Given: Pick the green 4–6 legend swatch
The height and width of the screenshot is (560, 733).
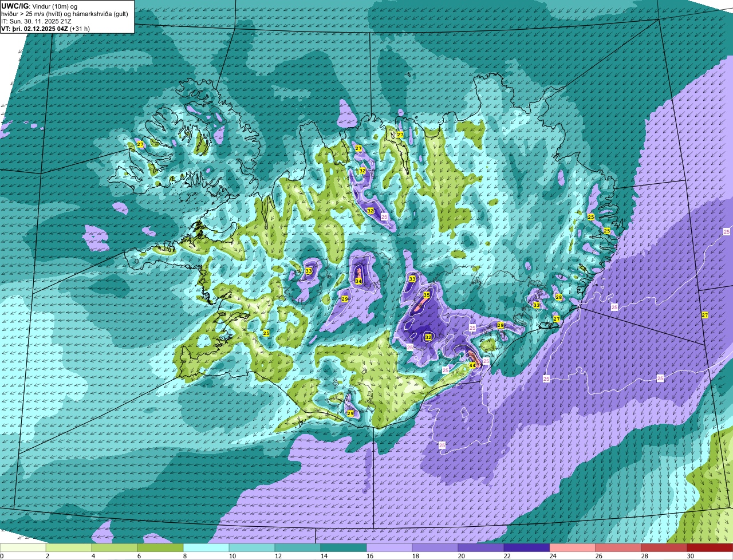Looking at the screenshot, I should (115, 547).
